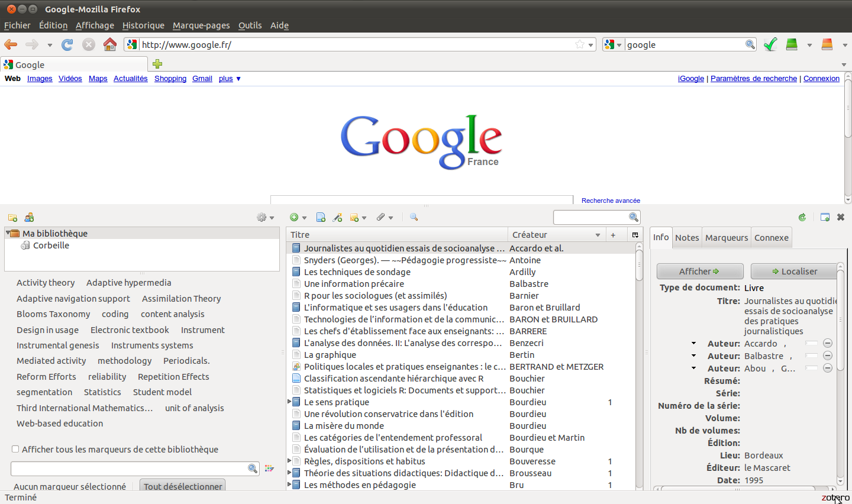Open the Google 'plus' dropdown
Image resolution: width=852 pixels, height=504 pixels.
[x=230, y=79]
